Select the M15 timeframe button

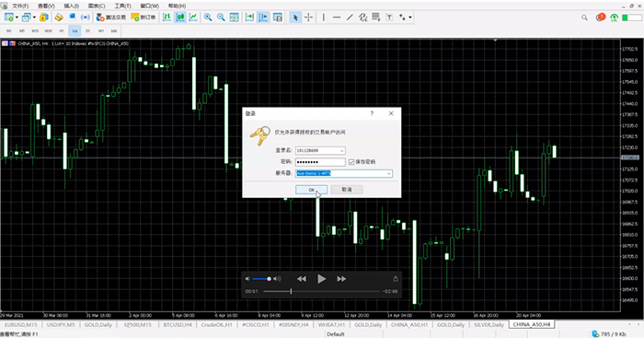(35, 30)
